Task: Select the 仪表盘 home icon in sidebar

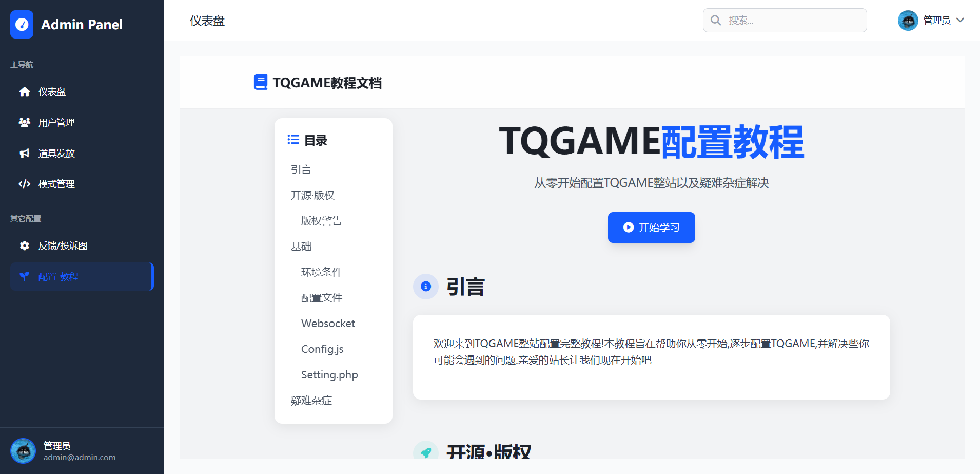Action: pyautogui.click(x=24, y=91)
